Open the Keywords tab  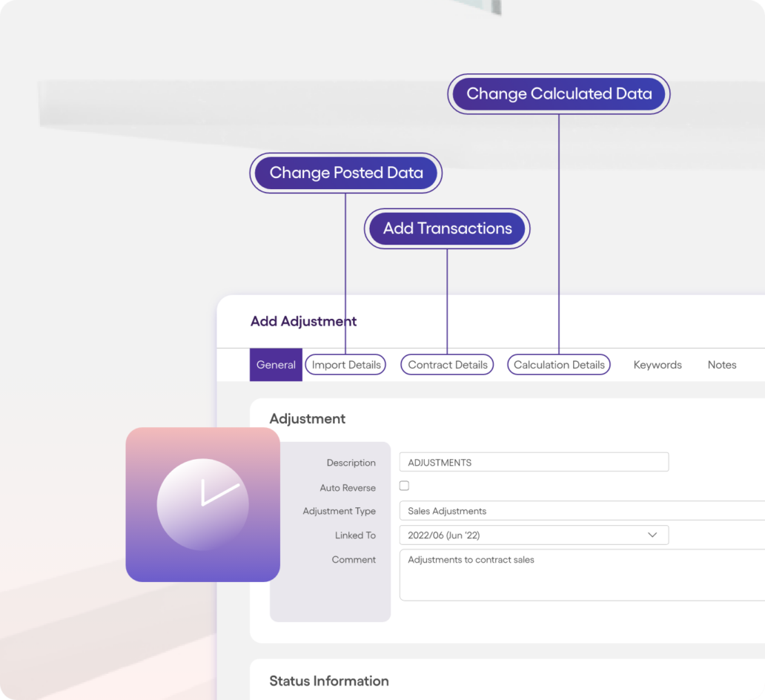point(658,365)
